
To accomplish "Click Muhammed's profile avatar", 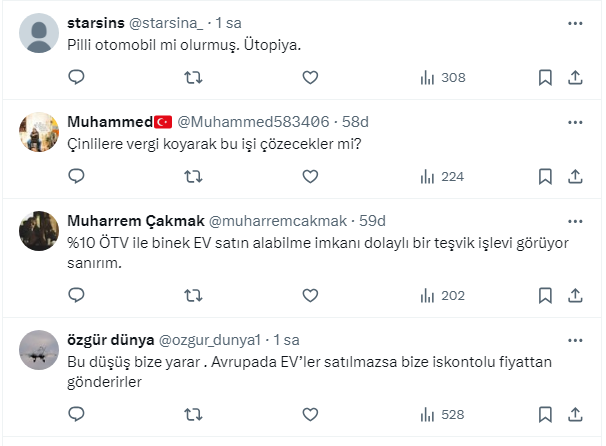I will point(39,131).
